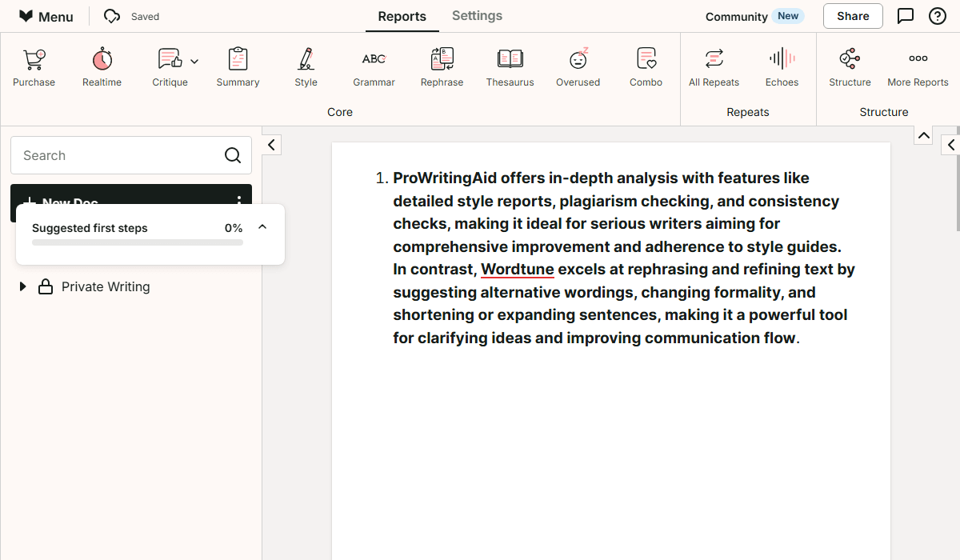Run the Summary report
960x560 pixels.
238,67
